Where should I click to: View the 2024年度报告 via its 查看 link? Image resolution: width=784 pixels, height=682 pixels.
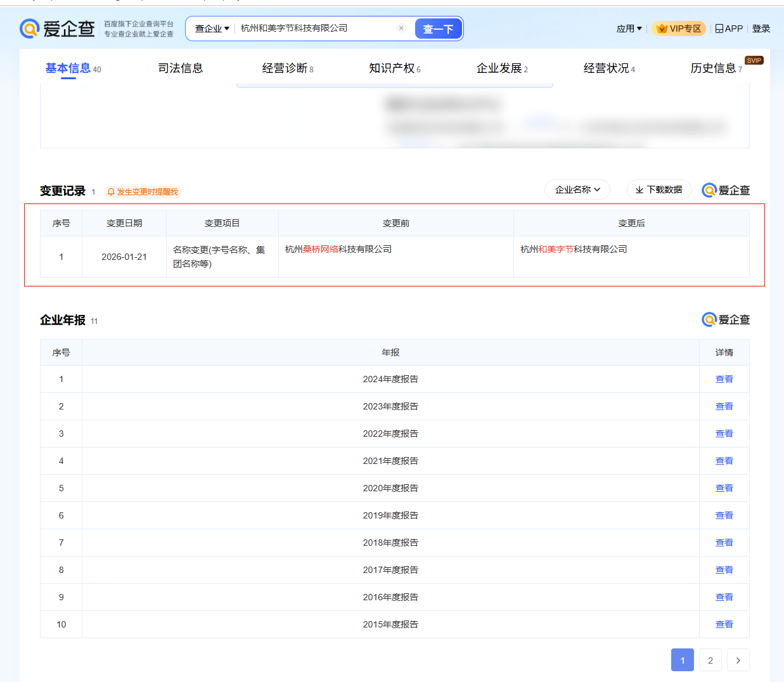[x=724, y=379]
